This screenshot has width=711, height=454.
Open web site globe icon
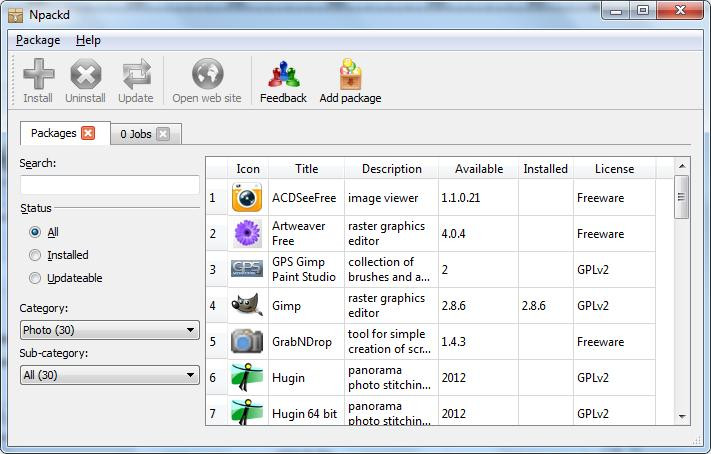tap(207, 74)
